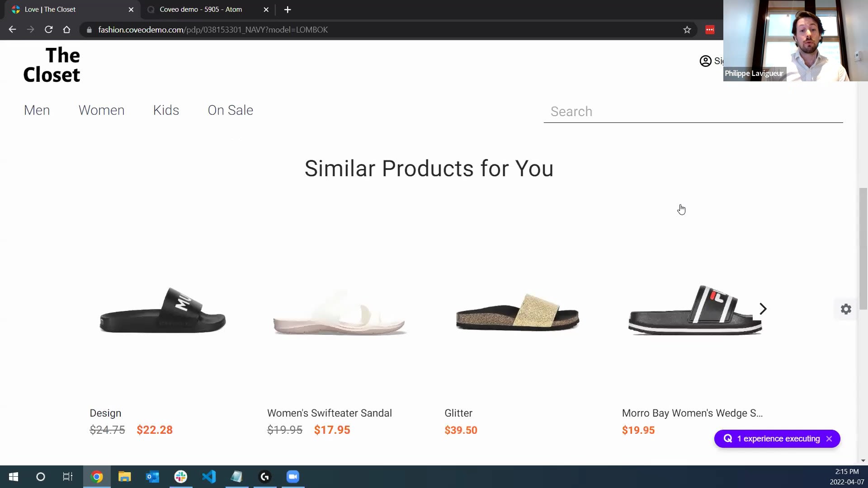
Task: Open the taskbar clock and date
Action: coord(847,477)
